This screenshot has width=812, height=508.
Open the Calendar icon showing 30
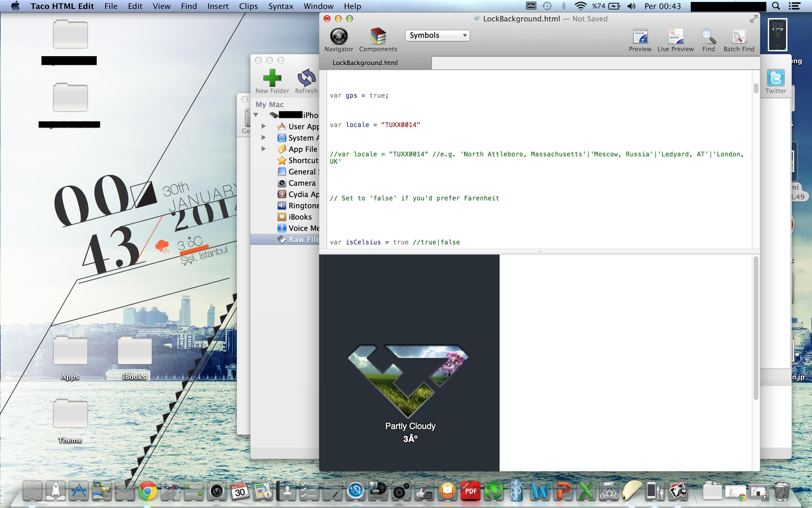pyautogui.click(x=239, y=491)
